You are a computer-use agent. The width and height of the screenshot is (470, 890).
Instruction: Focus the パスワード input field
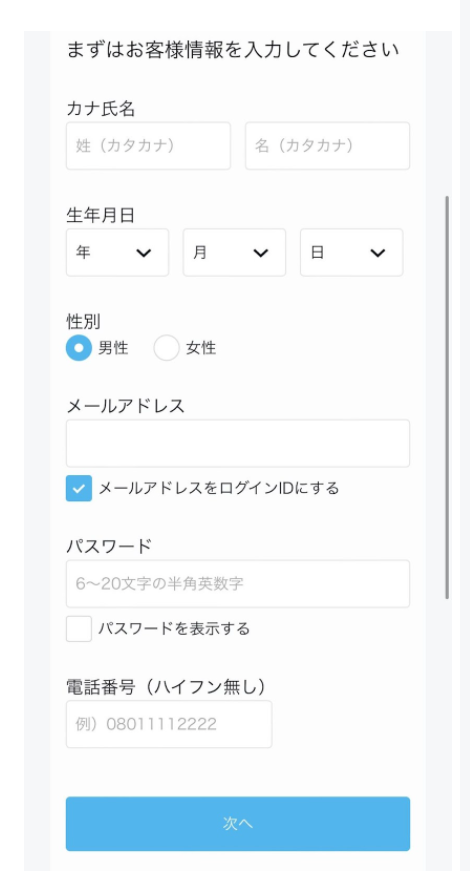point(238,583)
